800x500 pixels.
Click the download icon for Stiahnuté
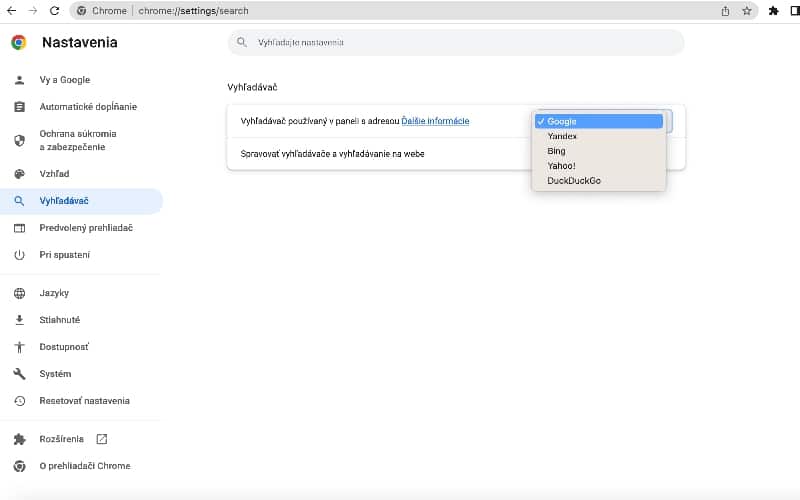pyautogui.click(x=19, y=320)
